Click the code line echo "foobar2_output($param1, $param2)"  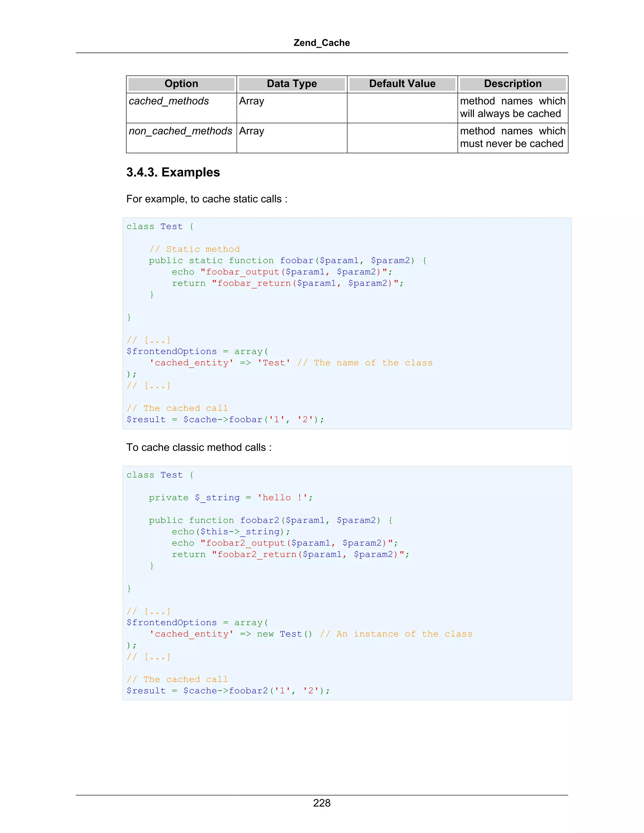[x=285, y=543]
